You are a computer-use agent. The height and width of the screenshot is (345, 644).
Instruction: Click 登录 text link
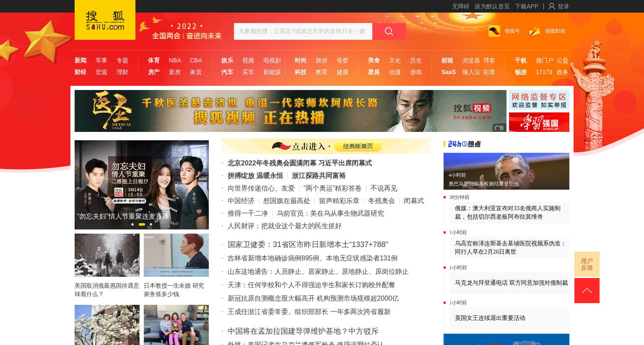tap(563, 6)
